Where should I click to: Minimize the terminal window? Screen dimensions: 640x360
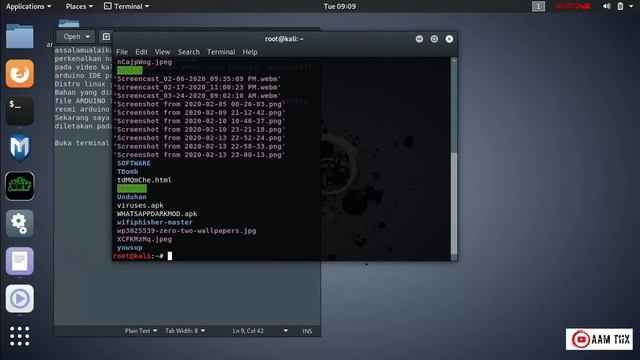(x=419, y=39)
